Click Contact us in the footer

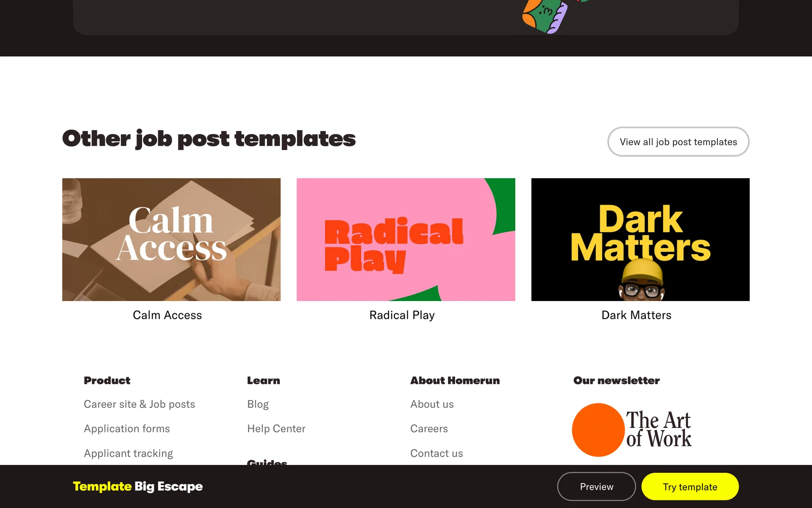[x=436, y=453]
